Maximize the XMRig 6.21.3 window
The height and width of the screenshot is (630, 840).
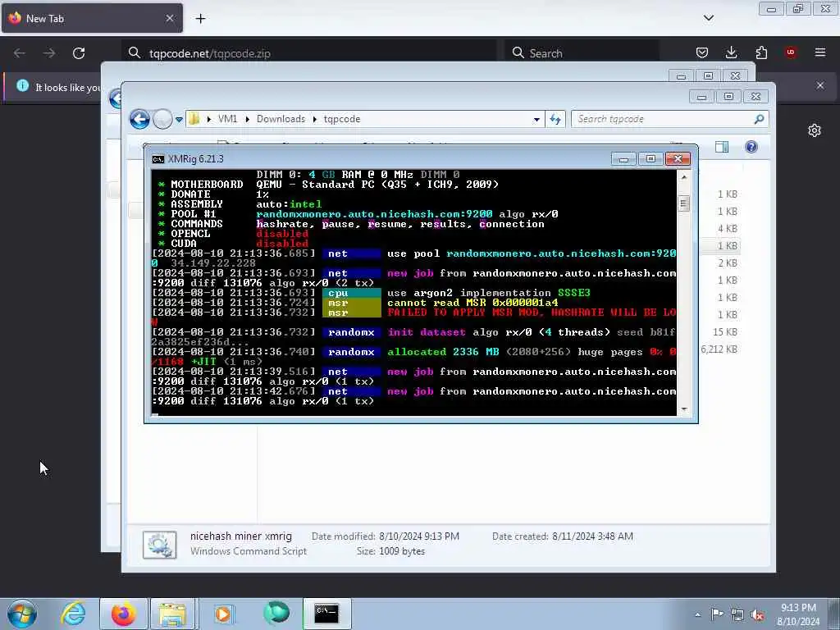[651, 159]
